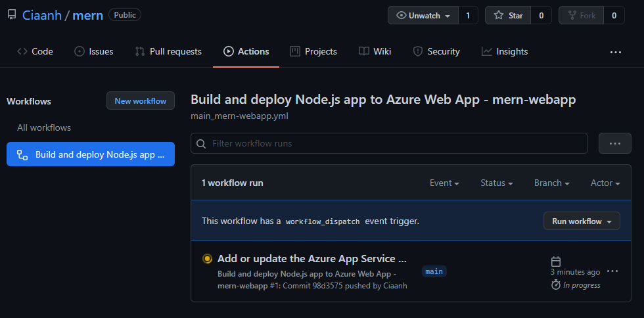Click the repository book icon beside Ciaanh
The height and width of the screenshot is (318, 644).
[x=12, y=15]
